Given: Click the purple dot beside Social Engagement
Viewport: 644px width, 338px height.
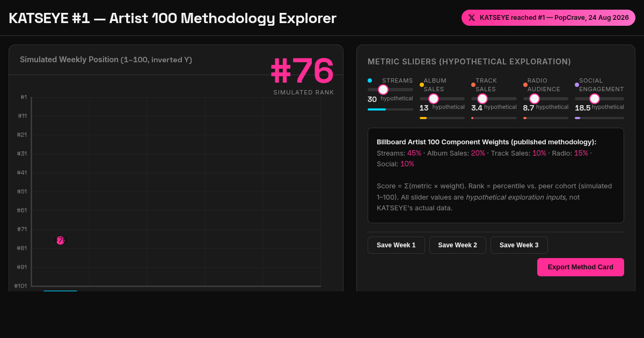Looking at the screenshot, I should tap(577, 85).
